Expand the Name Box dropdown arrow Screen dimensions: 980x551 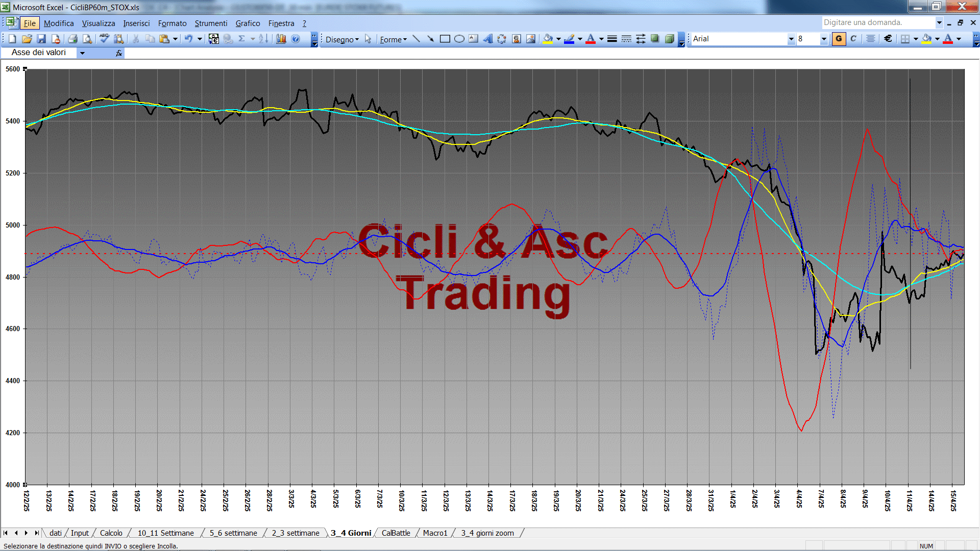tap(82, 53)
